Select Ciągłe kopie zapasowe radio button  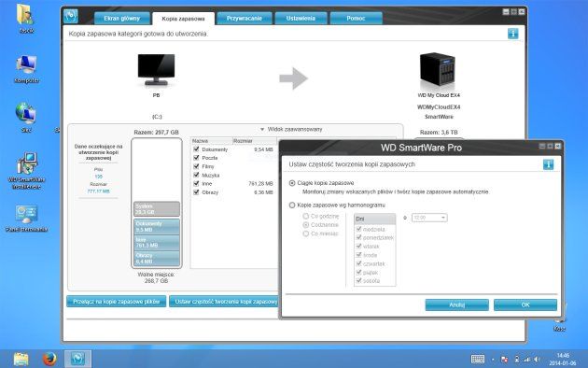[x=292, y=183]
